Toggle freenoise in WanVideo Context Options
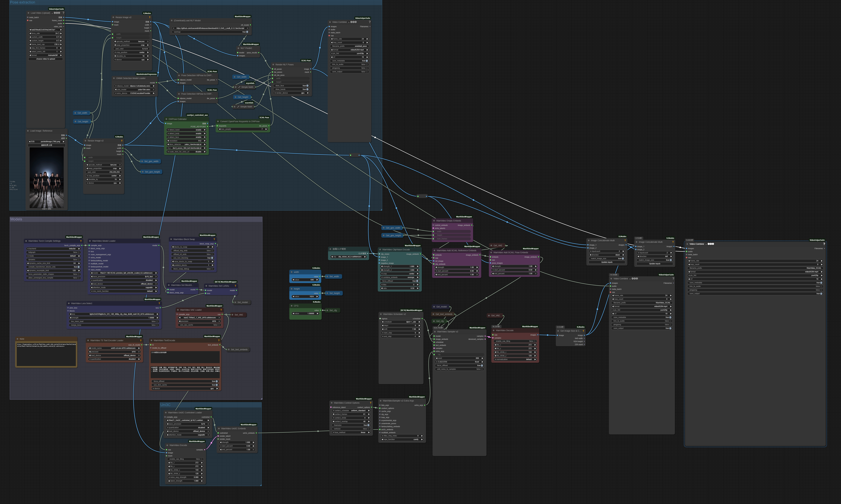This screenshot has height=504, width=841. 368,425
